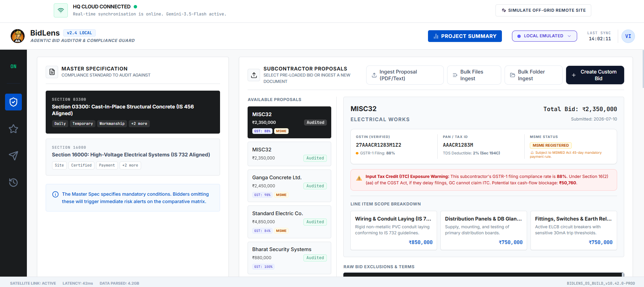Click the Master Specification document icon

tap(52, 72)
